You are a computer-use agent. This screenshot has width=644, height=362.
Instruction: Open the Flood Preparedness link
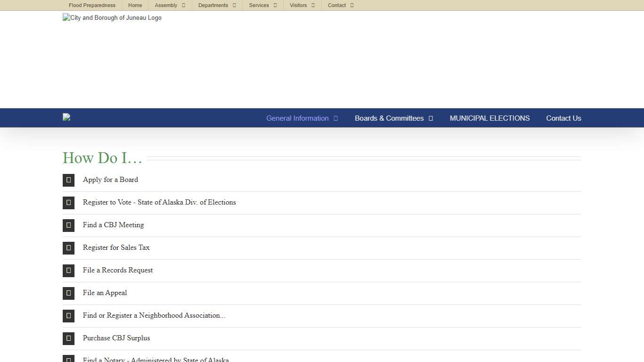(x=92, y=5)
